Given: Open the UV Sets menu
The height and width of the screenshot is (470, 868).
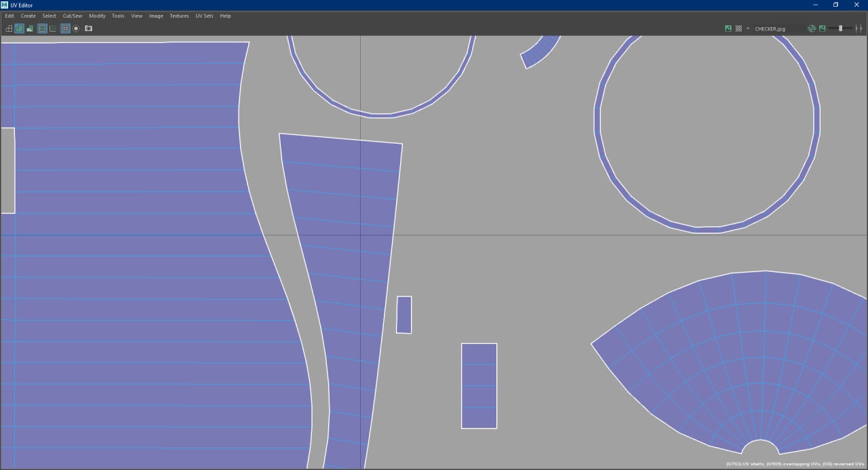Looking at the screenshot, I should pos(204,16).
